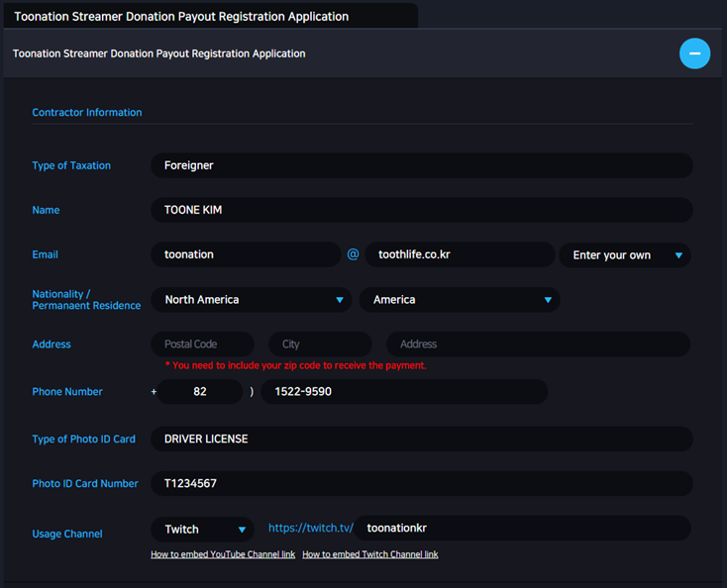Viewport: 727px width, 588px height.
Task: Open the Twitch usage channel dropdown
Action: (203, 530)
